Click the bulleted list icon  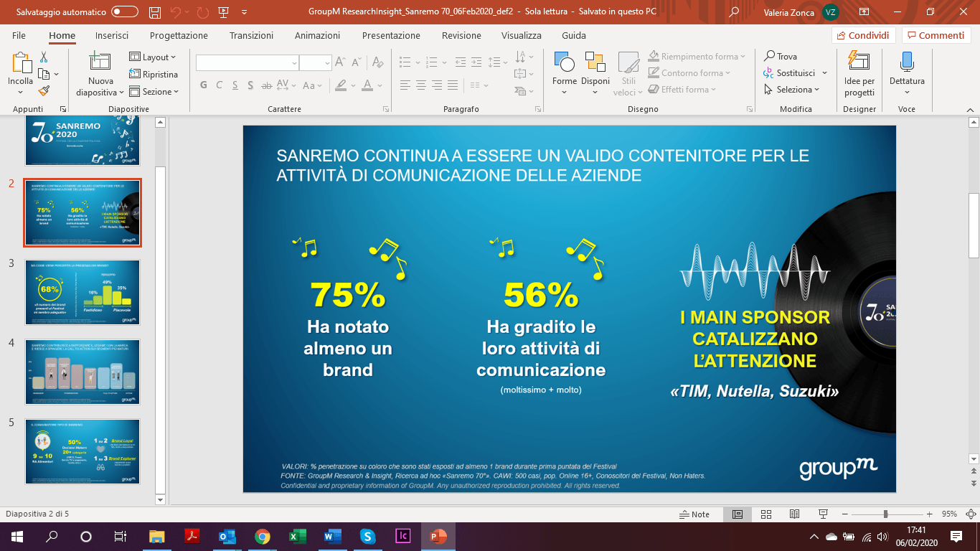tap(405, 62)
